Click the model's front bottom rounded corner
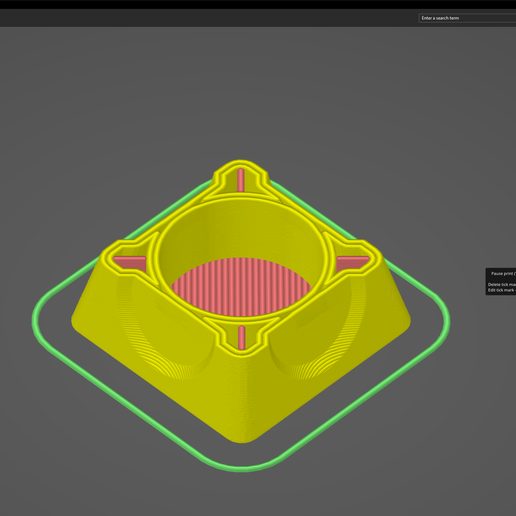The width and height of the screenshot is (516, 516). click(241, 437)
